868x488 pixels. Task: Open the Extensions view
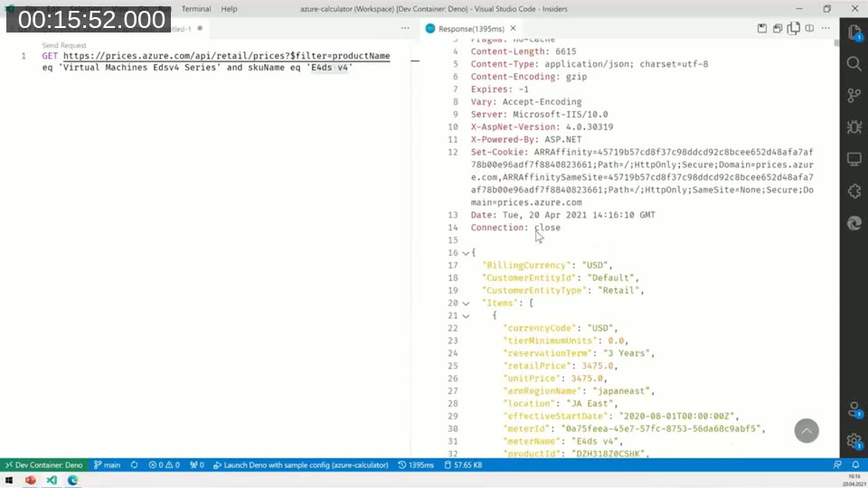coord(854,191)
